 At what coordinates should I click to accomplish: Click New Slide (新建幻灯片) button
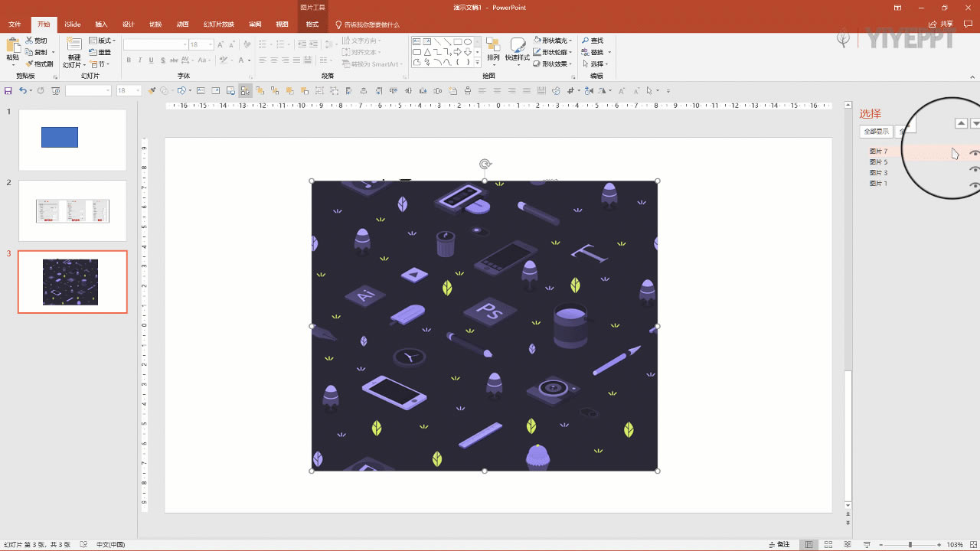coord(73,52)
